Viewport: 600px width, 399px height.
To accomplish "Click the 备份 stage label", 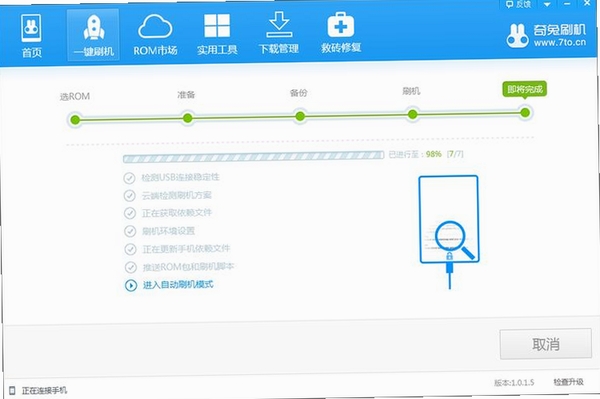I will tap(298, 93).
